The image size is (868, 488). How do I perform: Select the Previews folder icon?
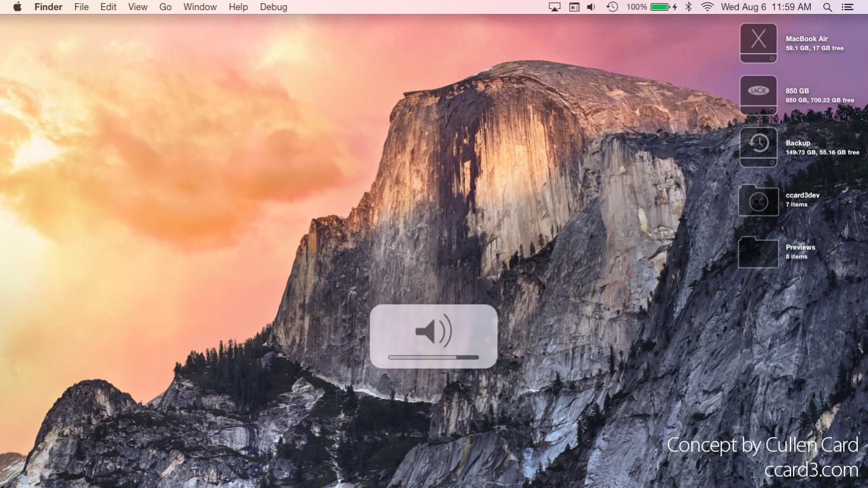pos(759,252)
